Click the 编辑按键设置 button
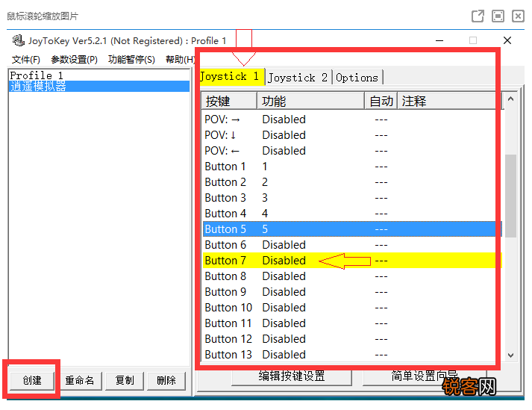 click(x=292, y=377)
